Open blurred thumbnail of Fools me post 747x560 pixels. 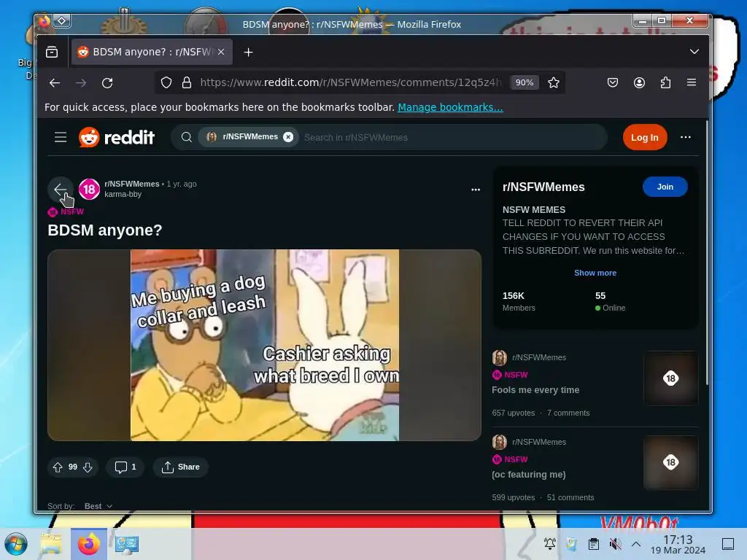pyautogui.click(x=671, y=378)
